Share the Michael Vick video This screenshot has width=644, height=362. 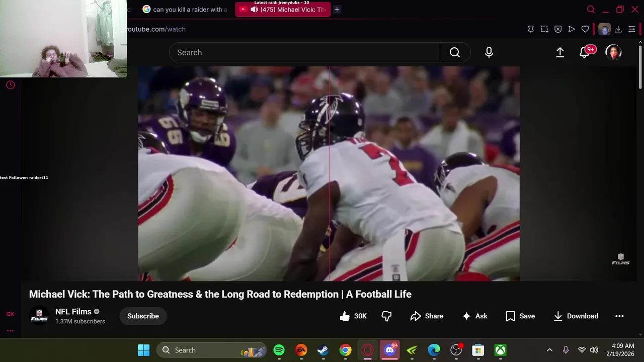click(x=427, y=316)
